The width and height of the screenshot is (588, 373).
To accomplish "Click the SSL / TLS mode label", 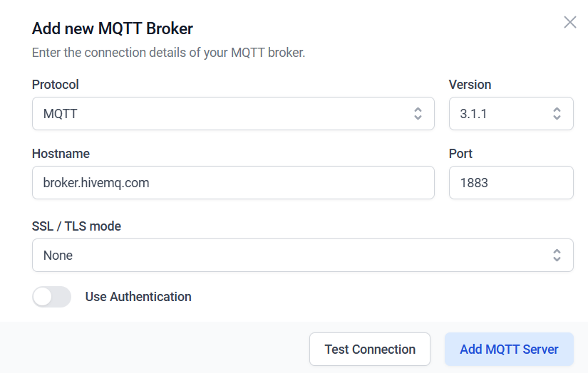I will (x=76, y=226).
